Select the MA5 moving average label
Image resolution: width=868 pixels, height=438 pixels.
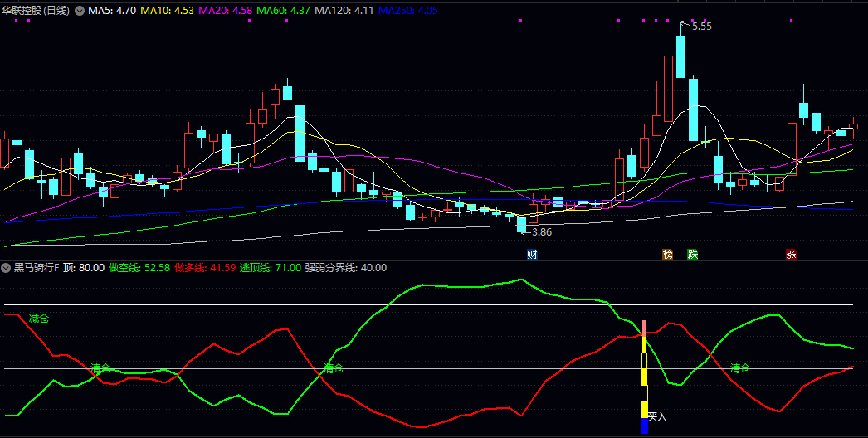112,11
